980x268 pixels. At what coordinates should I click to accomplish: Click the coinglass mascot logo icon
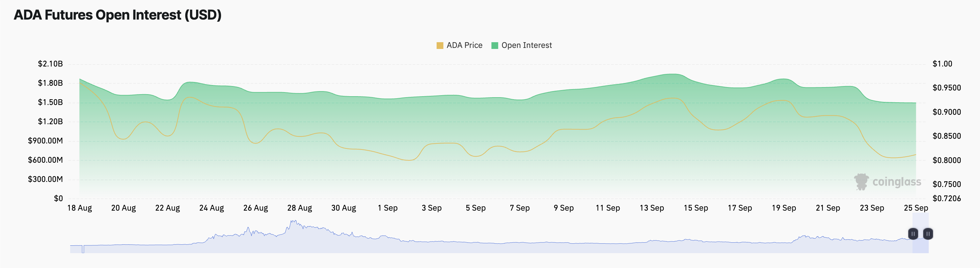[861, 182]
